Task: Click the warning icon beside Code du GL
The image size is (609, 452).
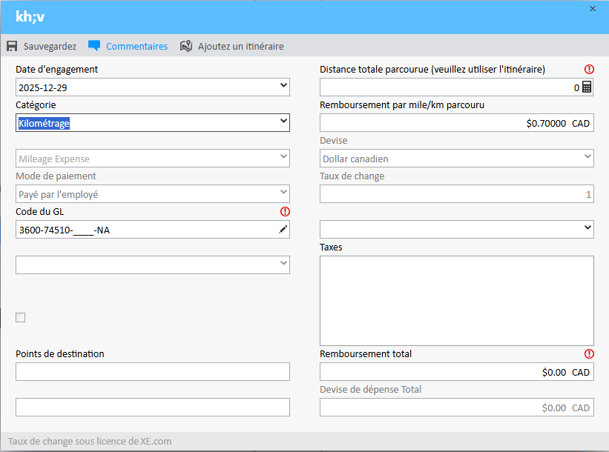Action: tap(286, 212)
